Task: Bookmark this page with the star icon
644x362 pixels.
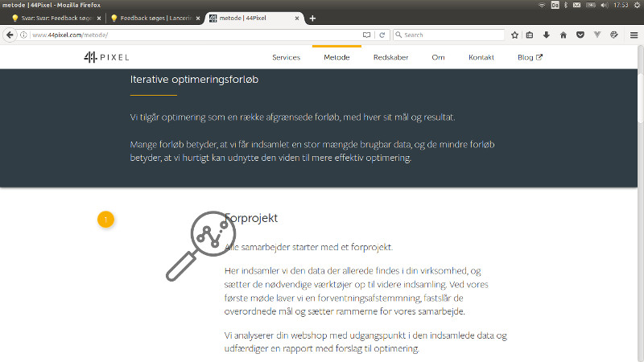Action: 515,35
